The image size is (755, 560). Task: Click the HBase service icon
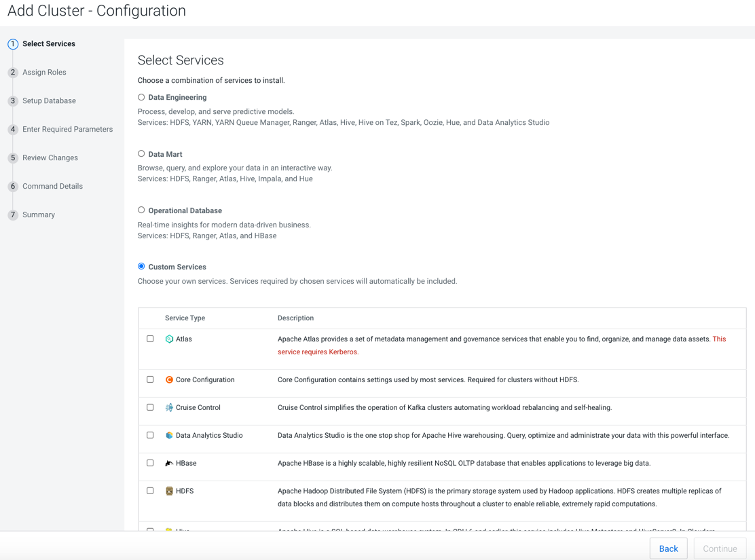tap(169, 464)
